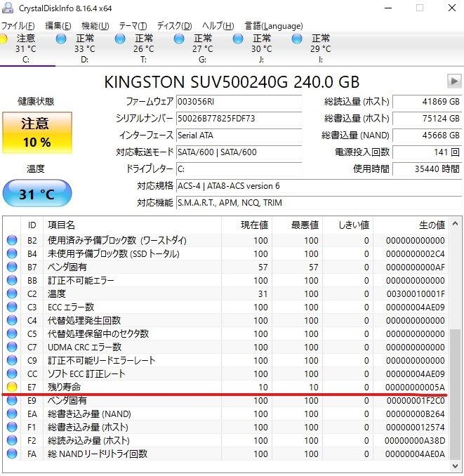
Task: Open the ディスク(D) menu
Action: 175,26
